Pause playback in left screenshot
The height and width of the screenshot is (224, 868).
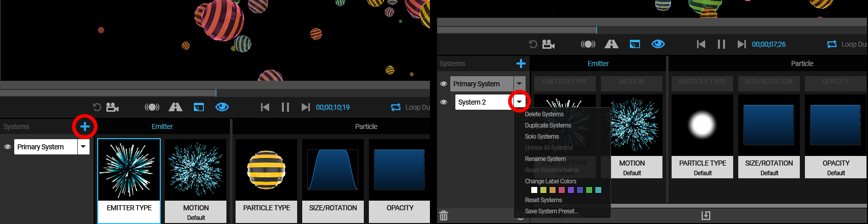pos(285,107)
